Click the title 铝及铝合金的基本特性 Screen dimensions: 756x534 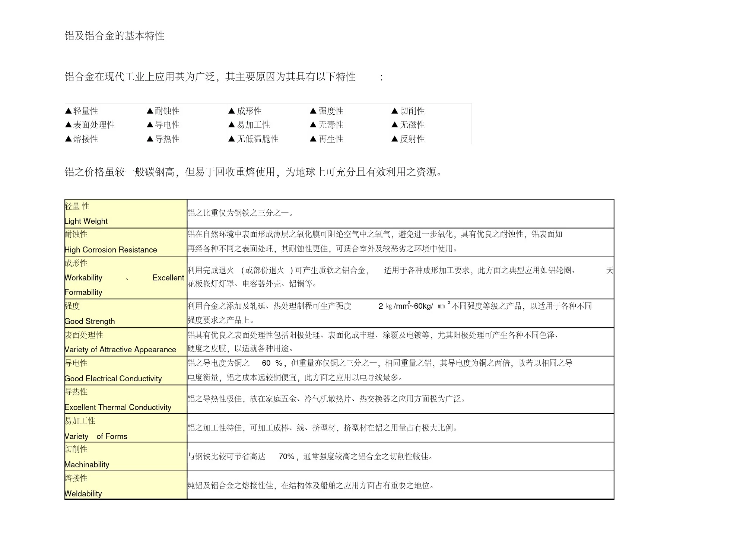click(115, 36)
